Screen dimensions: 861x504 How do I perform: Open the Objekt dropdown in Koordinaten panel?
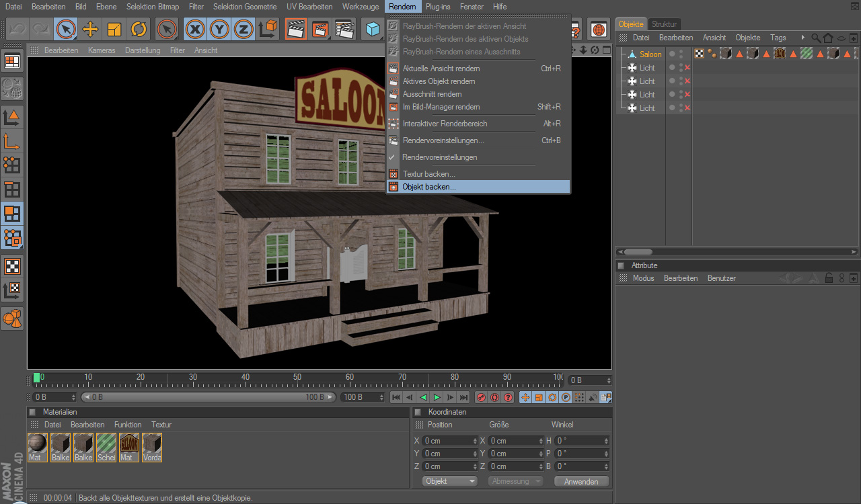(x=450, y=481)
